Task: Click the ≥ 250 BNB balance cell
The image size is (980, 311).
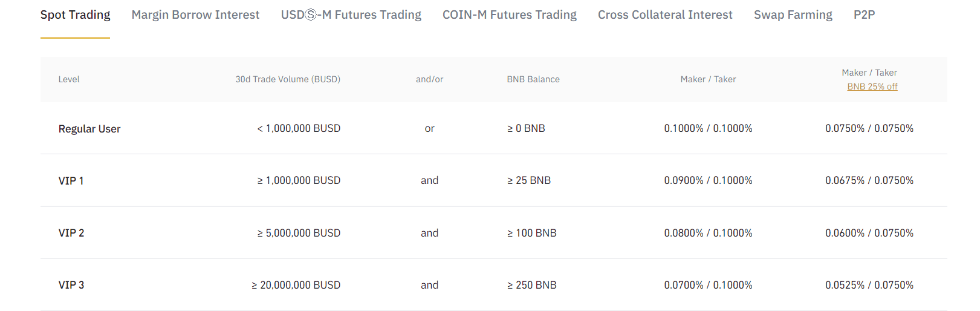Action: click(x=531, y=285)
